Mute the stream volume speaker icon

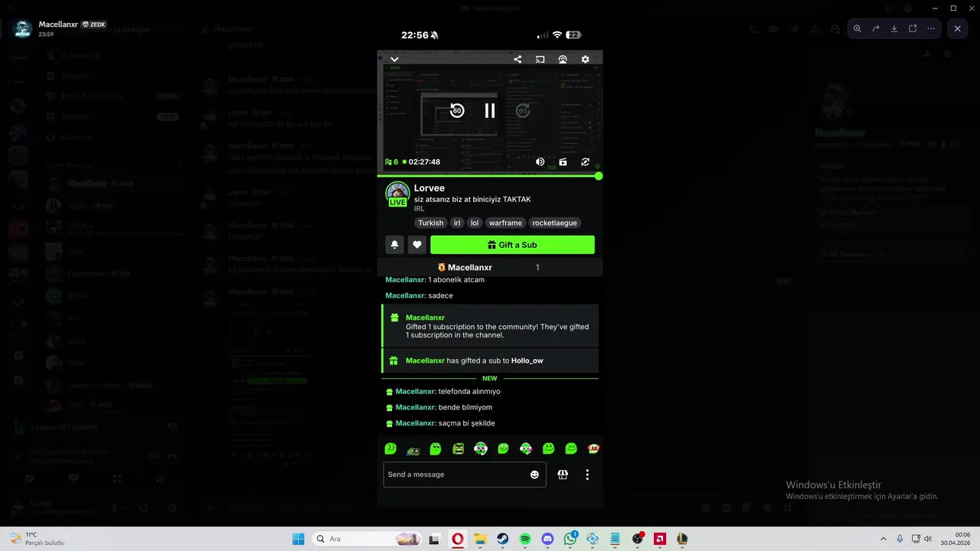click(540, 161)
